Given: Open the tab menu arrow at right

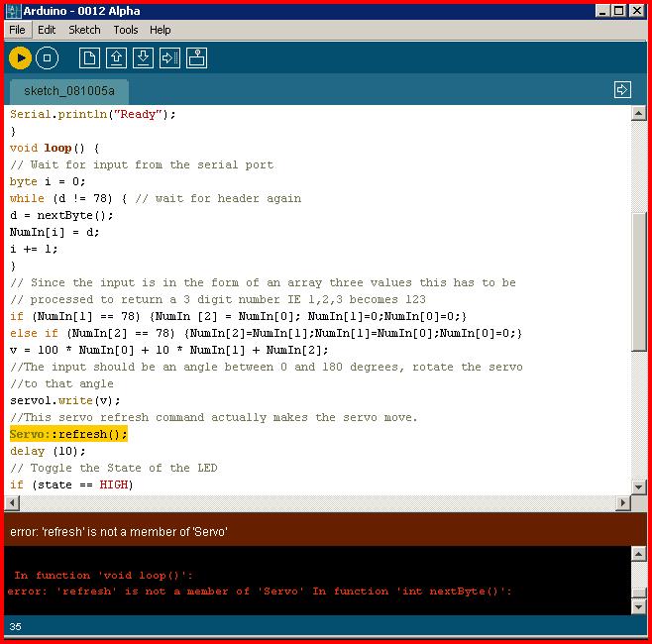Looking at the screenshot, I should point(622,90).
